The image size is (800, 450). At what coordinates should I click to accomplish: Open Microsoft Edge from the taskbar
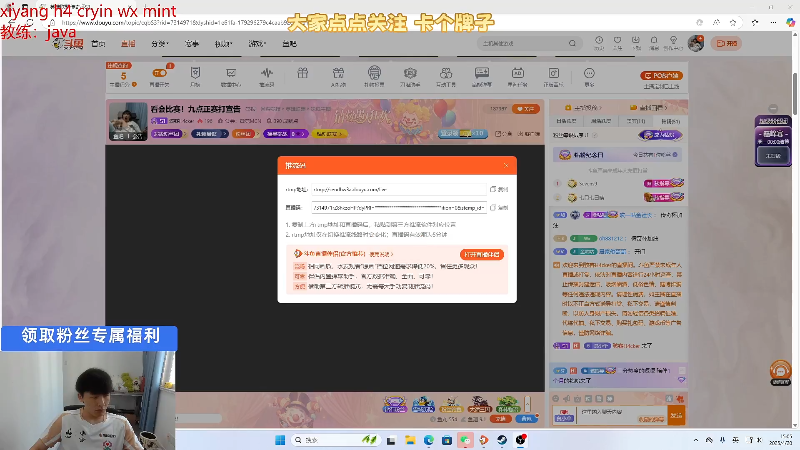tap(429, 440)
